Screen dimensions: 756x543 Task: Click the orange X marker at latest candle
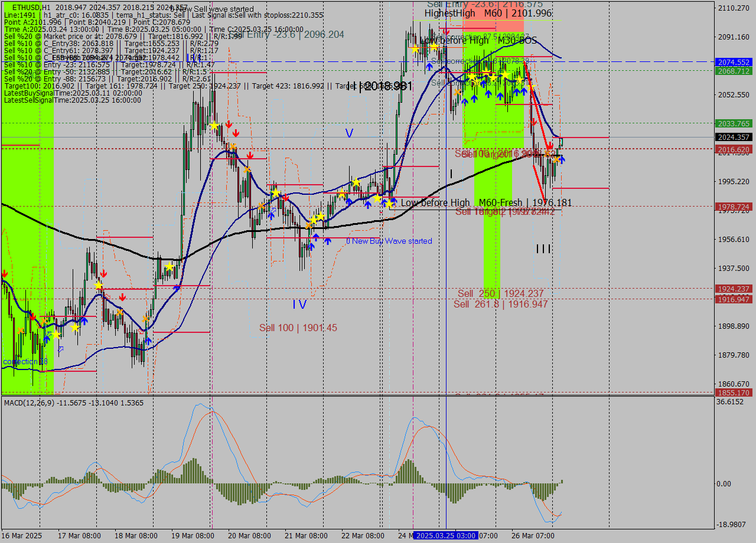556,159
